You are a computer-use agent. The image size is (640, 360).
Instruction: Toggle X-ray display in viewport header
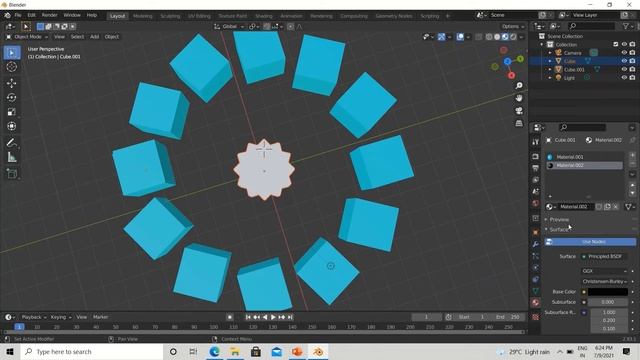tap(479, 37)
